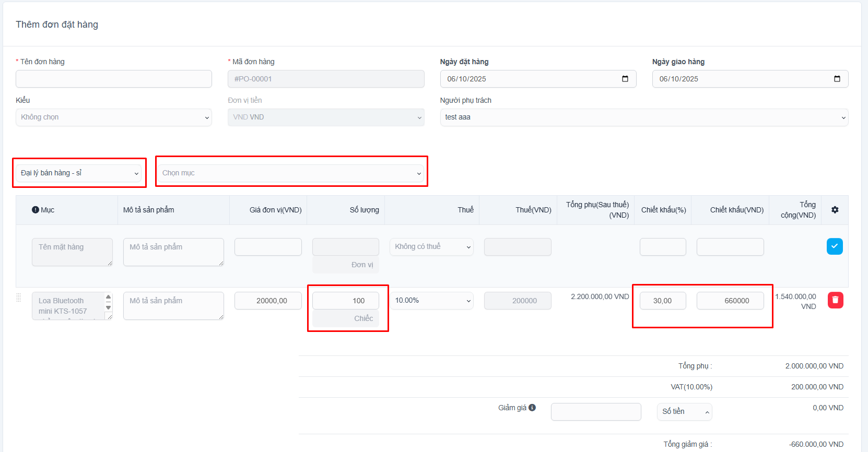868x452 pixels.
Task: Open the Đại lý bán hàng - sỉ dropdown
Action: coord(79,173)
